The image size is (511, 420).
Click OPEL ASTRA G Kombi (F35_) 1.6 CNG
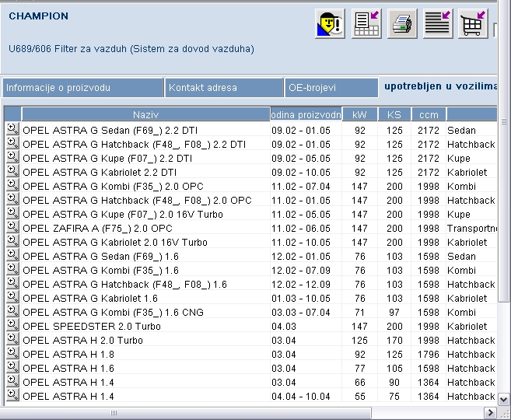pyautogui.click(x=113, y=312)
